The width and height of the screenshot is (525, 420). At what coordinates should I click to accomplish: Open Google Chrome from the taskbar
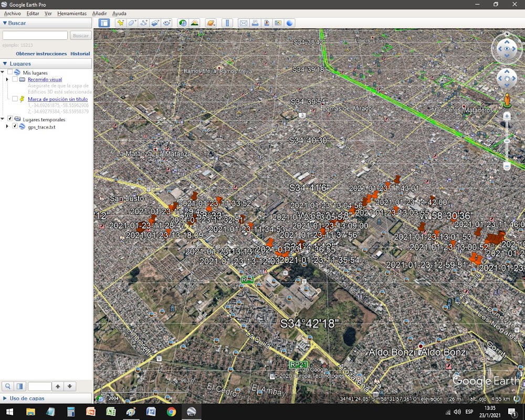pyautogui.click(x=171, y=412)
